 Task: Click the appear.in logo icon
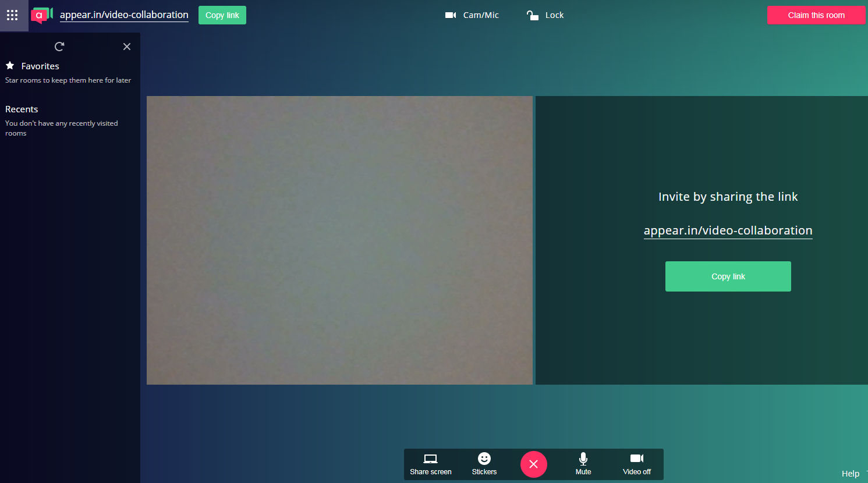coord(42,15)
